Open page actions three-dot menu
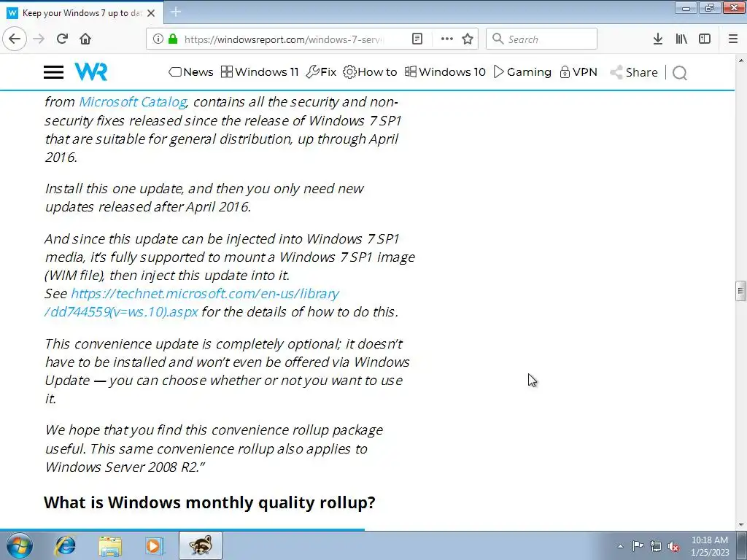This screenshot has width=747, height=560. pos(447,39)
